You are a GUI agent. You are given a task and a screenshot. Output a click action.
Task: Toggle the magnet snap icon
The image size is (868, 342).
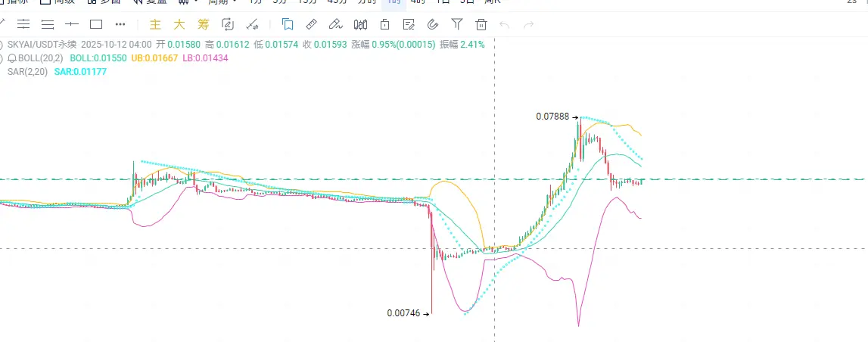coord(433,23)
